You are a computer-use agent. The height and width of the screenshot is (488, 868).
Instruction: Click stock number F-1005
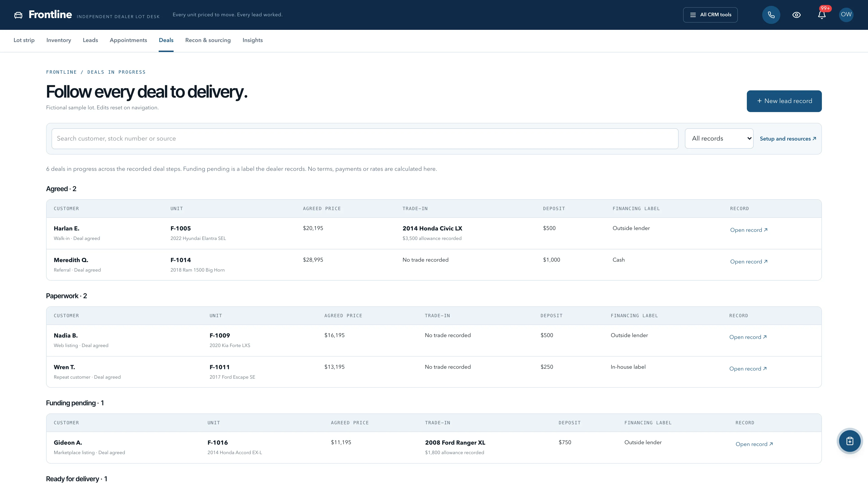pos(181,228)
